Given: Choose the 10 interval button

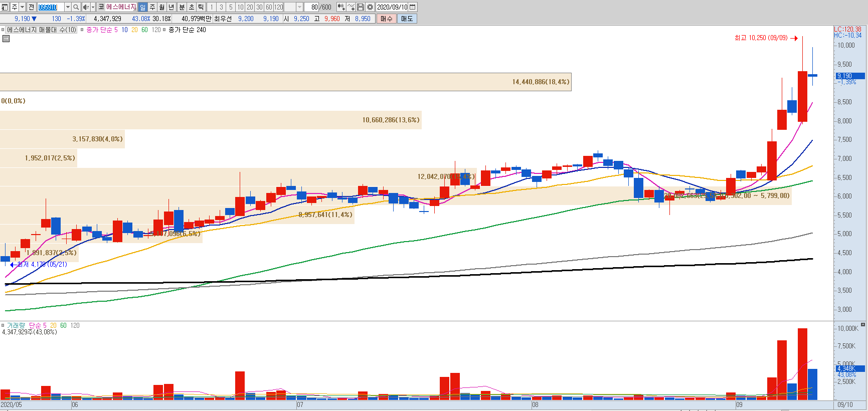Looking at the screenshot, I should [240, 7].
